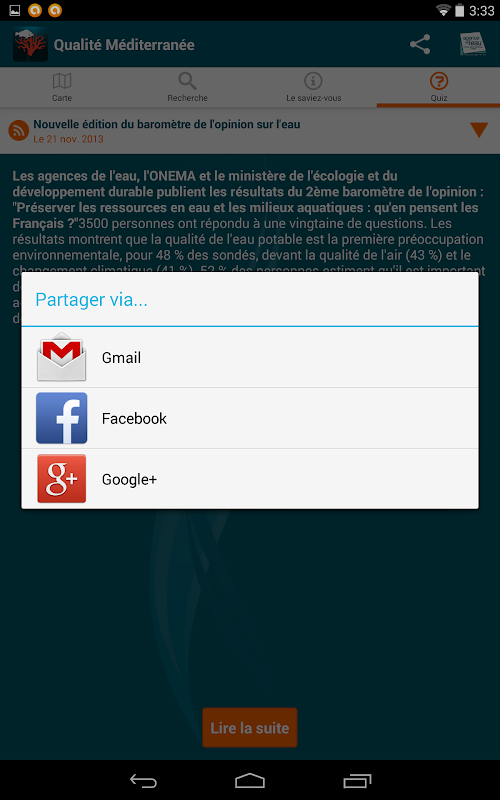This screenshot has width=500, height=800.
Task: Open the Carte map tab
Action: pos(62,87)
